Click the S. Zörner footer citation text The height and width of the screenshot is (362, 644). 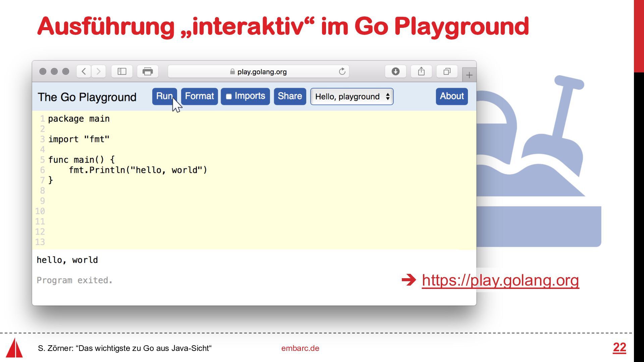coord(125,348)
